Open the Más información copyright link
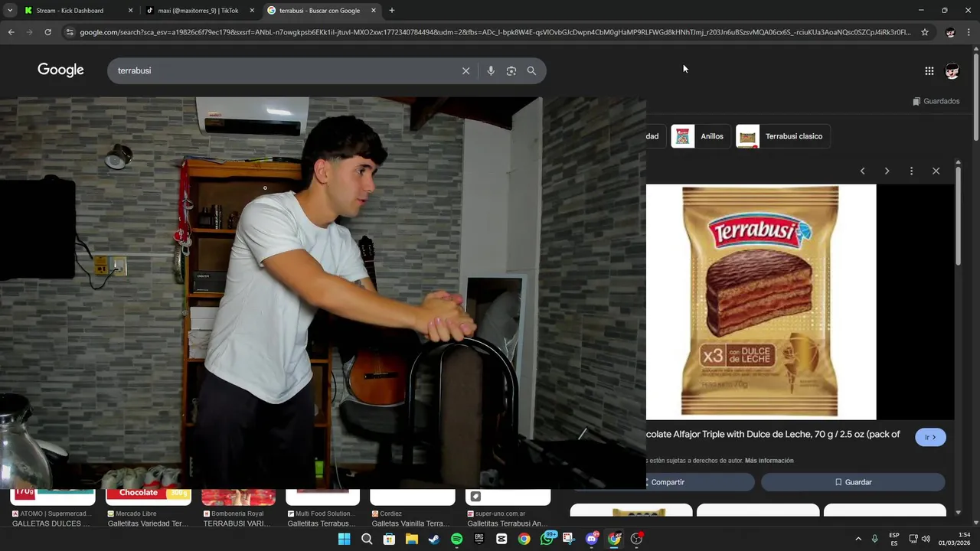This screenshot has height=551, width=980. pyautogui.click(x=769, y=461)
